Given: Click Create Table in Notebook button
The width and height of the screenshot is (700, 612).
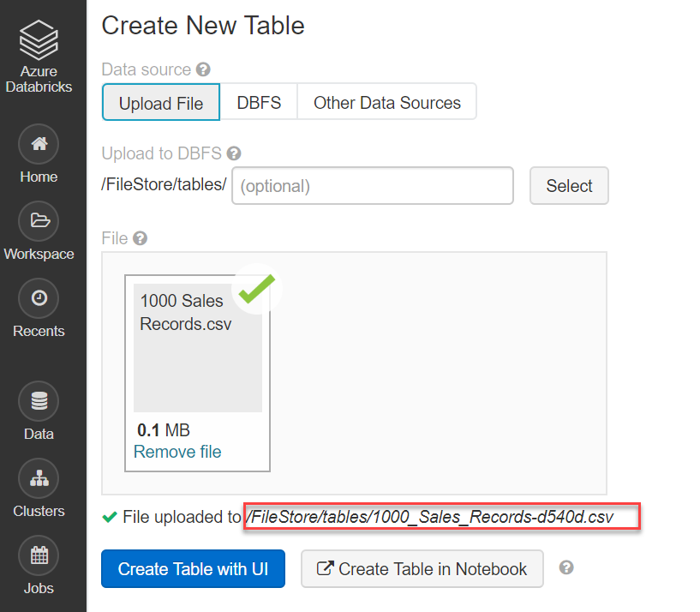Looking at the screenshot, I should tap(422, 569).
